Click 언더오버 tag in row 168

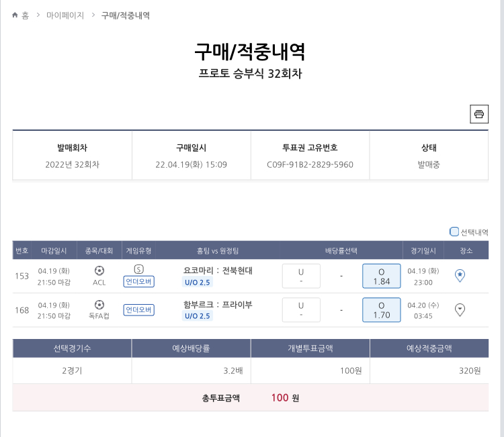click(x=138, y=310)
